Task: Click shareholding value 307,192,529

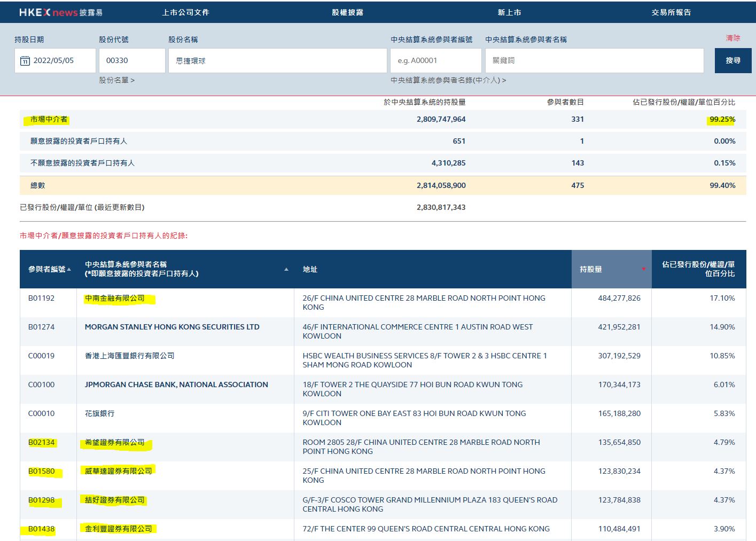Action: (619, 356)
